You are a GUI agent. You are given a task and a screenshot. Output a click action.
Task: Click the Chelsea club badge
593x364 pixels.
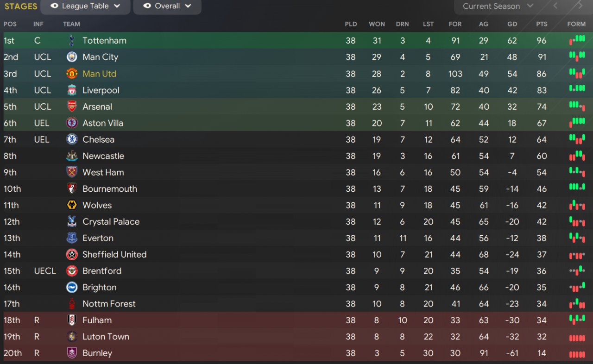tap(71, 139)
